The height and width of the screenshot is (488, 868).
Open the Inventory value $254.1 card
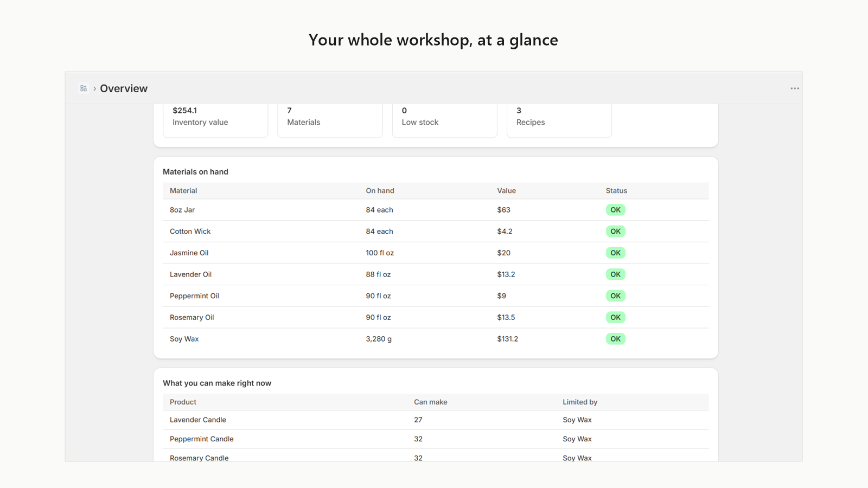(x=215, y=120)
